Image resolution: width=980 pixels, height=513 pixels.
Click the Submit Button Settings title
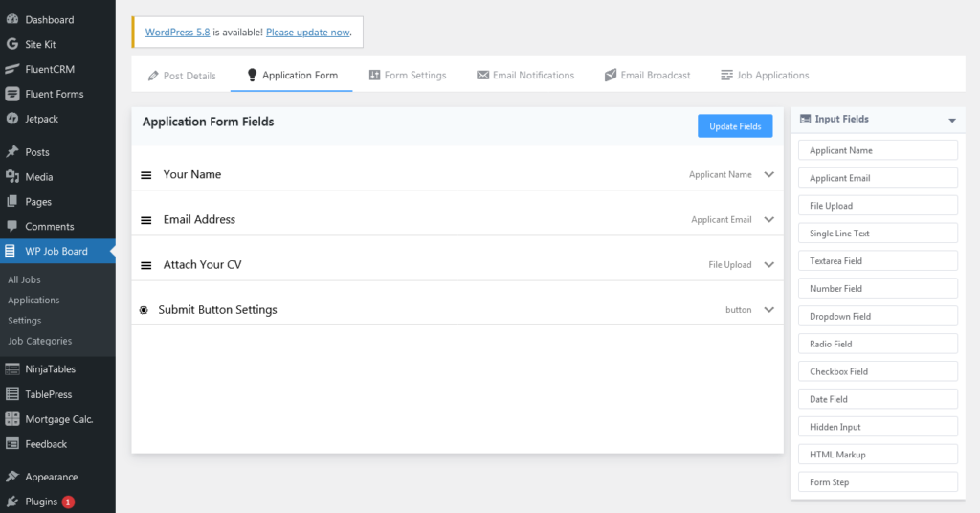217,310
